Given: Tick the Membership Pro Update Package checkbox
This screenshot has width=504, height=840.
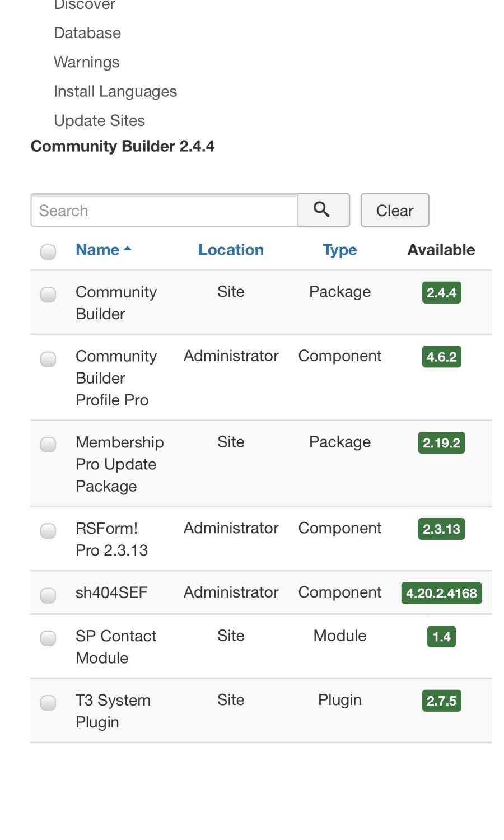Looking at the screenshot, I should (48, 444).
